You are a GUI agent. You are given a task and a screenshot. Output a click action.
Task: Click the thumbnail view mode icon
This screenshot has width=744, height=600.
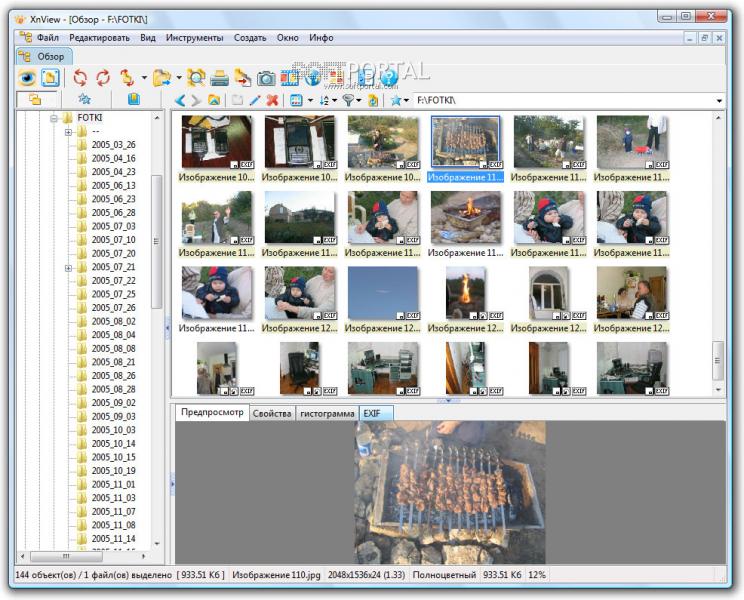(296, 100)
